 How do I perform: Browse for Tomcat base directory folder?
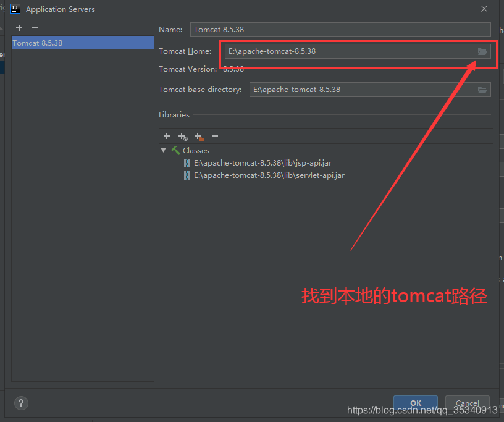482,90
